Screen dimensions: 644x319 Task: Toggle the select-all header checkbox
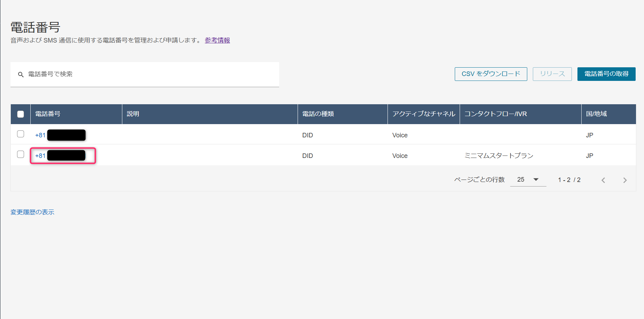click(x=21, y=114)
